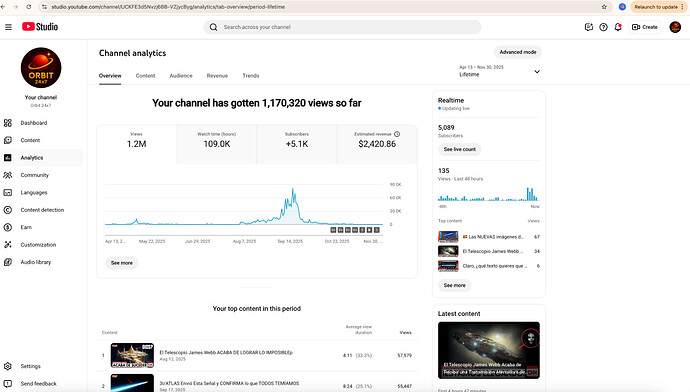
Task: Click the estimated revenue info icon
Action: 397,134
